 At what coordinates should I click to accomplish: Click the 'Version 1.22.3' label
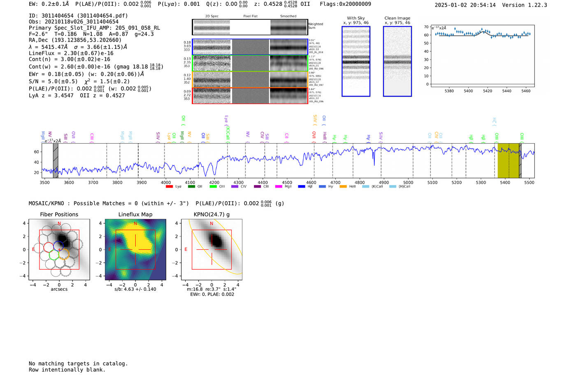525,5
